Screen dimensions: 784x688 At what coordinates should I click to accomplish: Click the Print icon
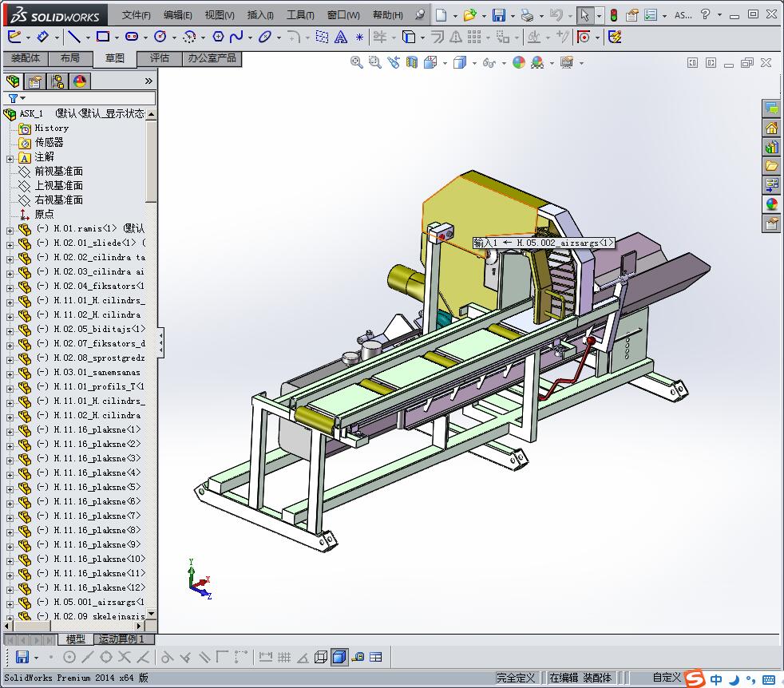click(x=527, y=15)
